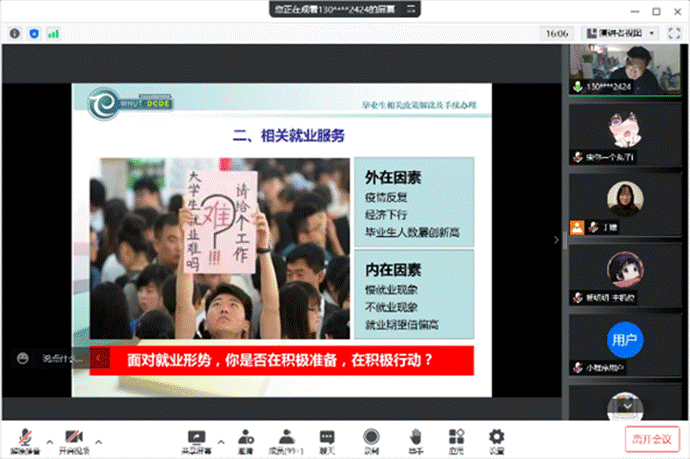This screenshot has height=459, width=690.
Task: Collapse the participant video sidebar with the side arrow
Action: click(557, 239)
